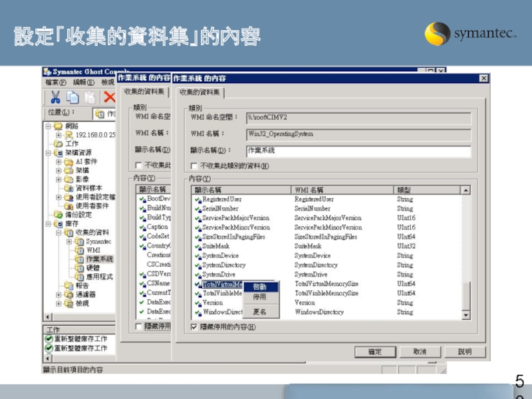Click the 說明 button
Viewport: 532px width, 399px height.
[x=465, y=352]
